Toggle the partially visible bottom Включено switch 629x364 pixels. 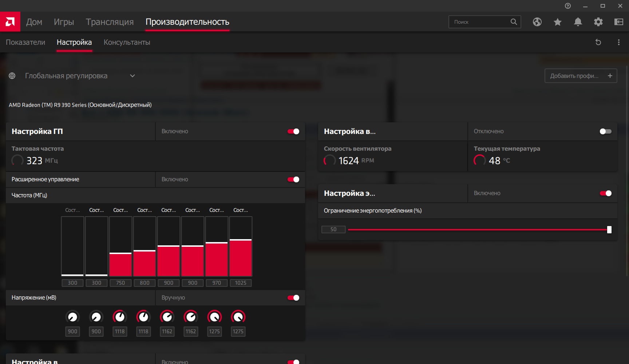tap(293, 361)
